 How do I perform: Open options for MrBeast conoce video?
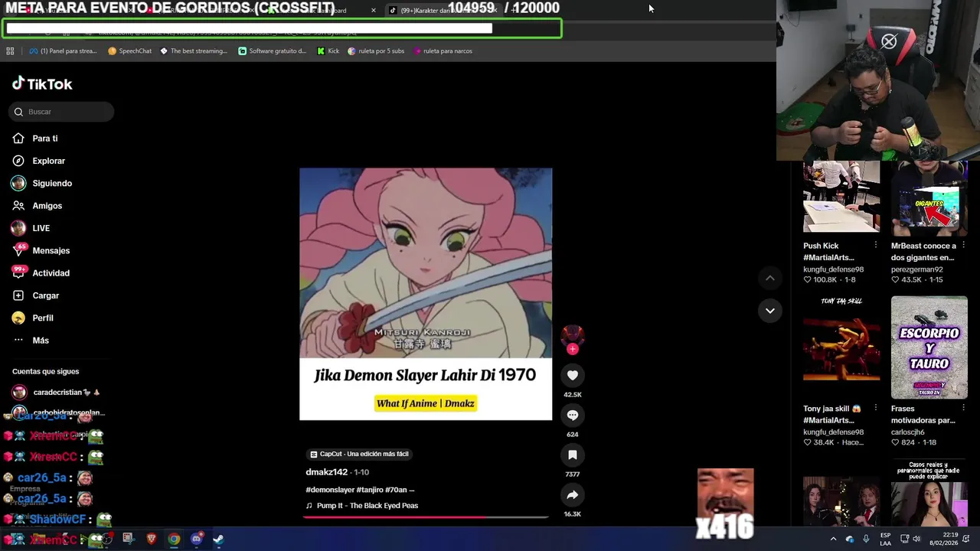click(x=963, y=245)
